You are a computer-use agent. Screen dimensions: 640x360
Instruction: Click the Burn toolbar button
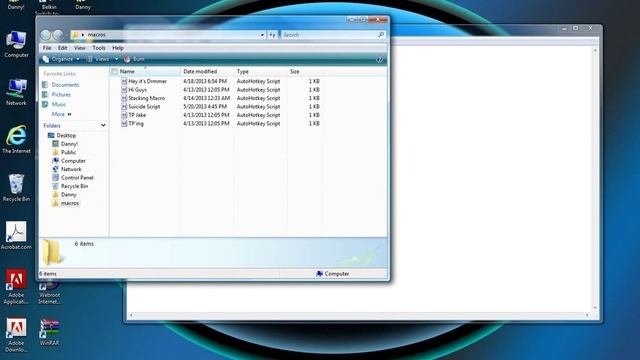(134, 59)
